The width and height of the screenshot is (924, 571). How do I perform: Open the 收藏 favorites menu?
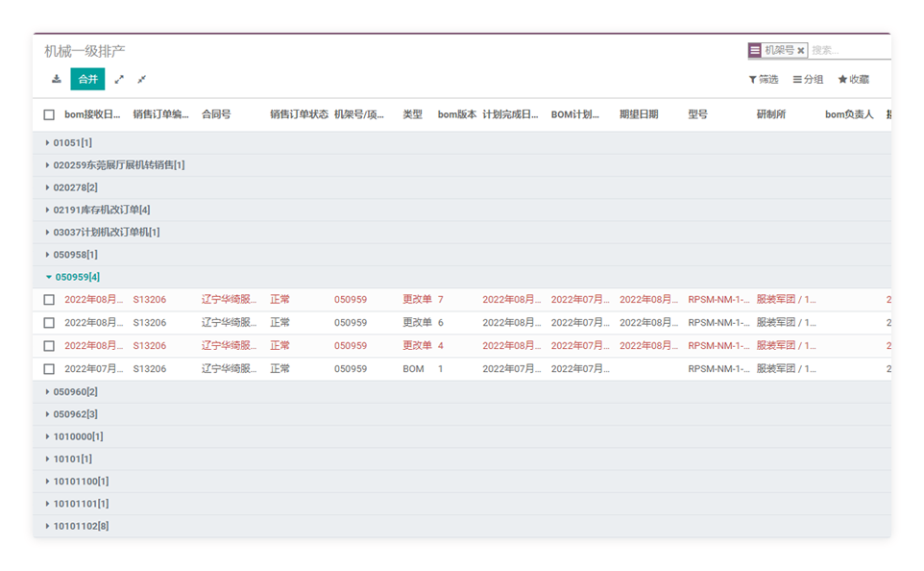click(x=853, y=79)
